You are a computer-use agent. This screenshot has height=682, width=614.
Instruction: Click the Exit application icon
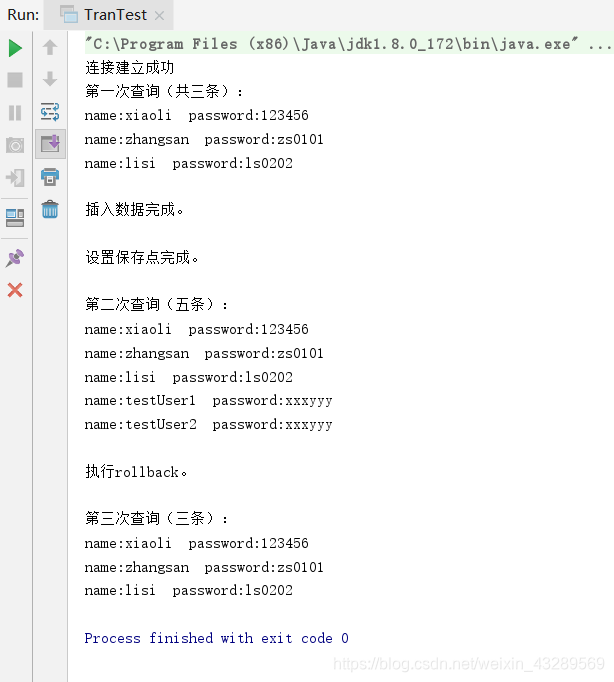(x=15, y=178)
